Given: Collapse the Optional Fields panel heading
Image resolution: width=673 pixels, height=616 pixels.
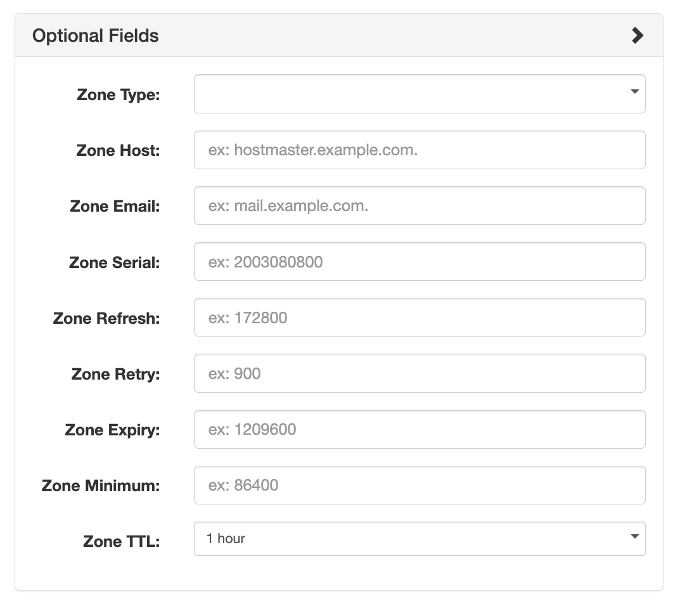Looking at the screenshot, I should tap(96, 35).
